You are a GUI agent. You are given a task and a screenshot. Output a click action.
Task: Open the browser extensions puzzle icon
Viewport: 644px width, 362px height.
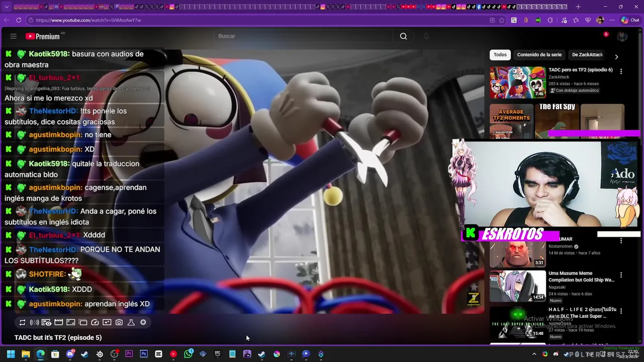[550, 20]
